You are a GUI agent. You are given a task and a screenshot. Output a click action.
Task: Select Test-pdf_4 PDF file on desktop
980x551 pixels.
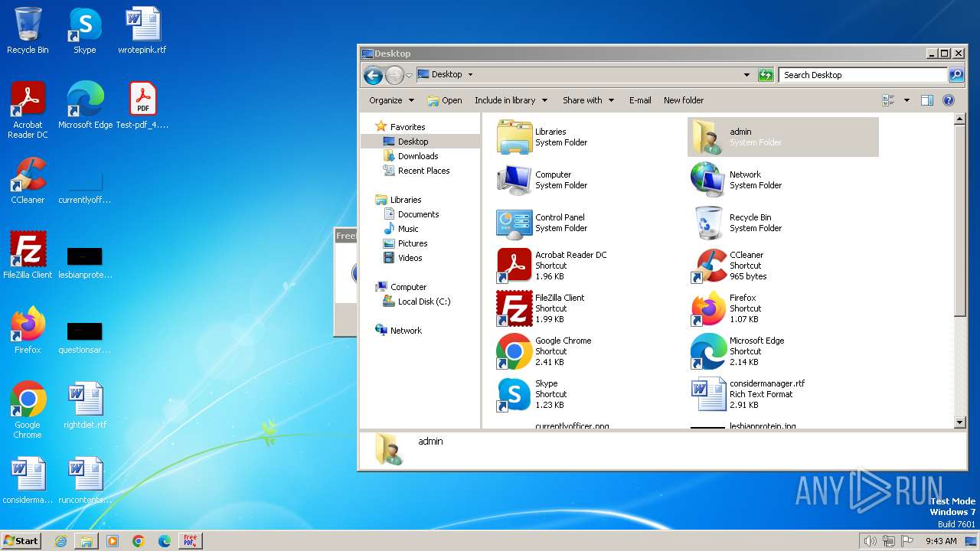(x=142, y=106)
